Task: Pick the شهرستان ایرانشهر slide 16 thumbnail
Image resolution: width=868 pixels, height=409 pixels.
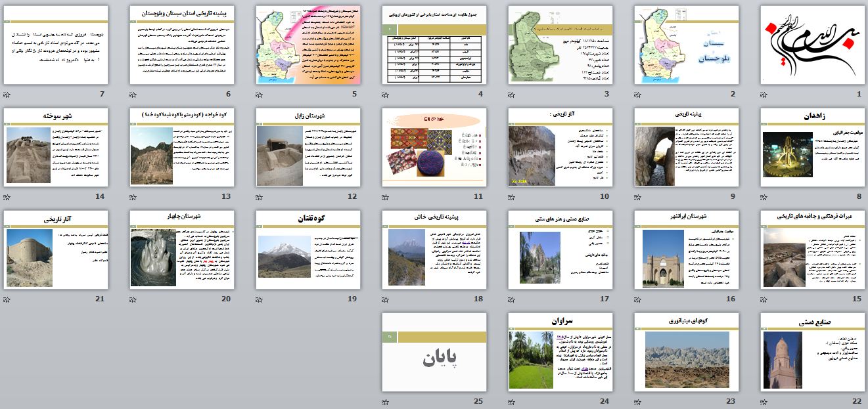Action: coord(686,250)
